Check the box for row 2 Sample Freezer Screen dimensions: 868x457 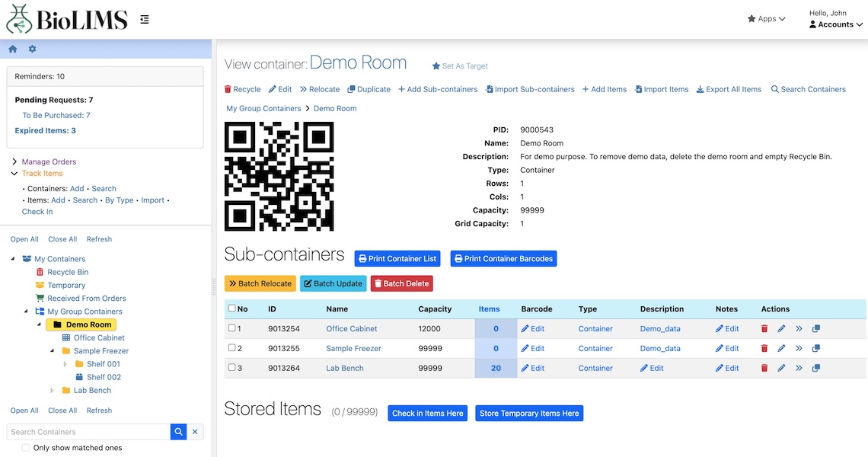pos(232,348)
